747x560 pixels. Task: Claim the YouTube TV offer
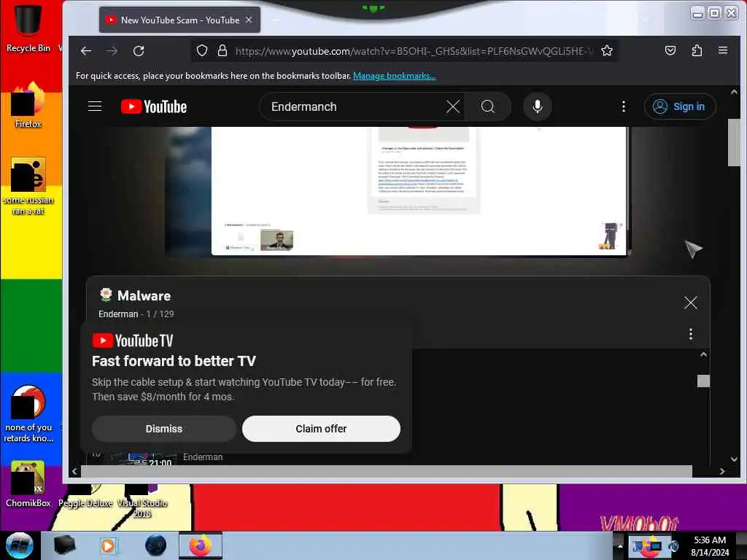click(321, 429)
